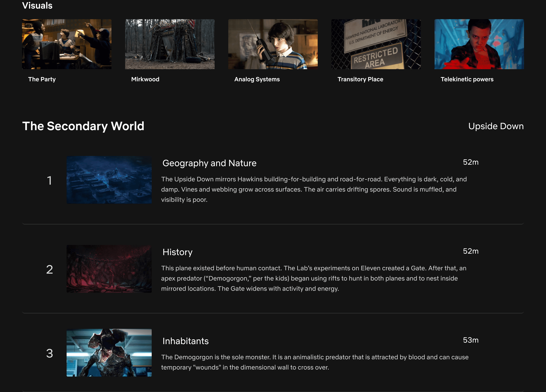This screenshot has height=392, width=546.
Task: Click the Analog Systems caption
Action: tap(257, 79)
